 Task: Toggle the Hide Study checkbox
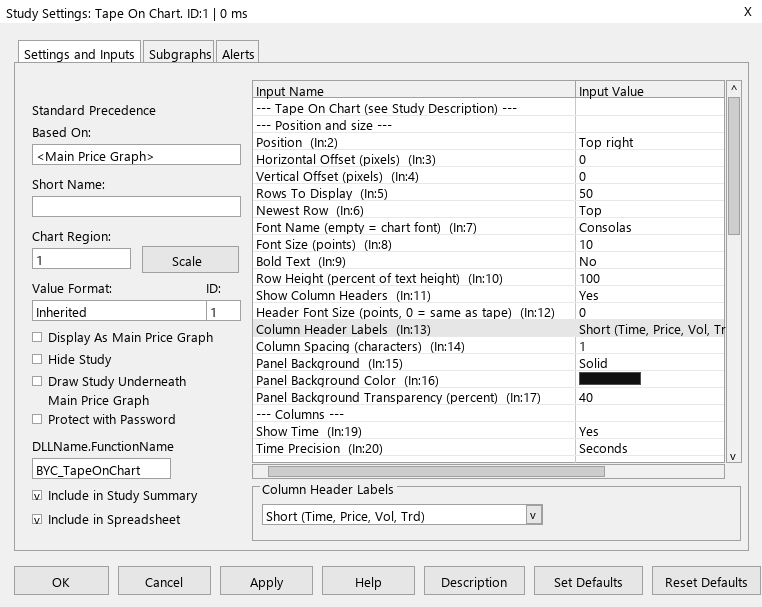click(37, 359)
